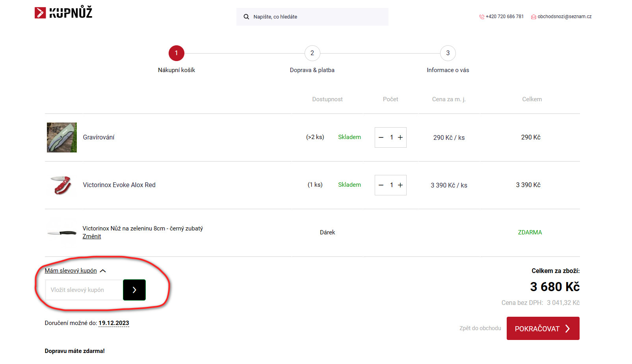632x364 pixels.
Task: Click delivery date 19.12.2023
Action: pyautogui.click(x=114, y=323)
